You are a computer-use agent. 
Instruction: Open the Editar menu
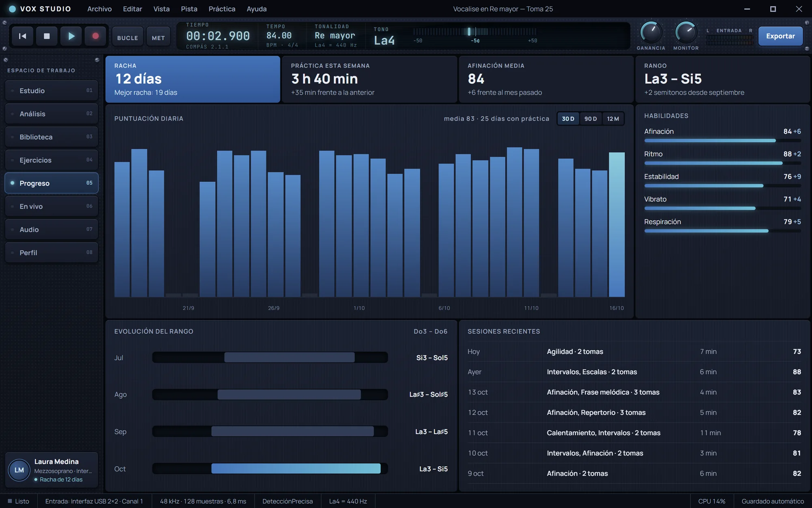pos(132,9)
